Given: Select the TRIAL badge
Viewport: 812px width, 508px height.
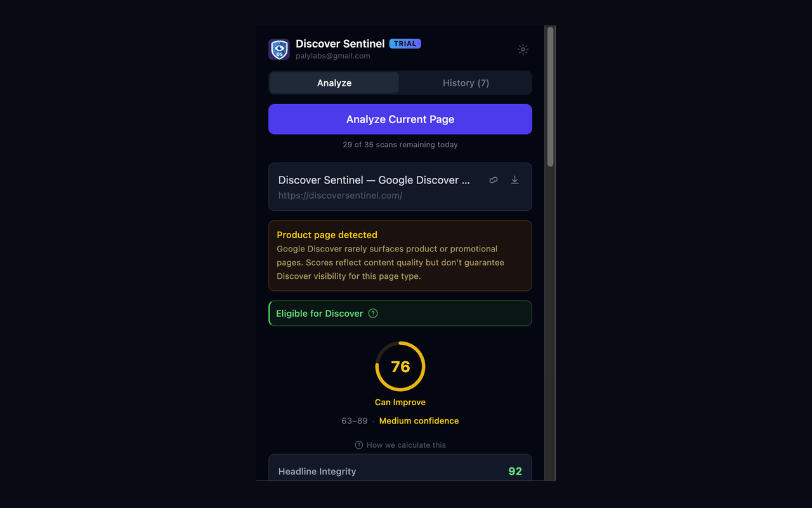Looking at the screenshot, I should tap(405, 44).
